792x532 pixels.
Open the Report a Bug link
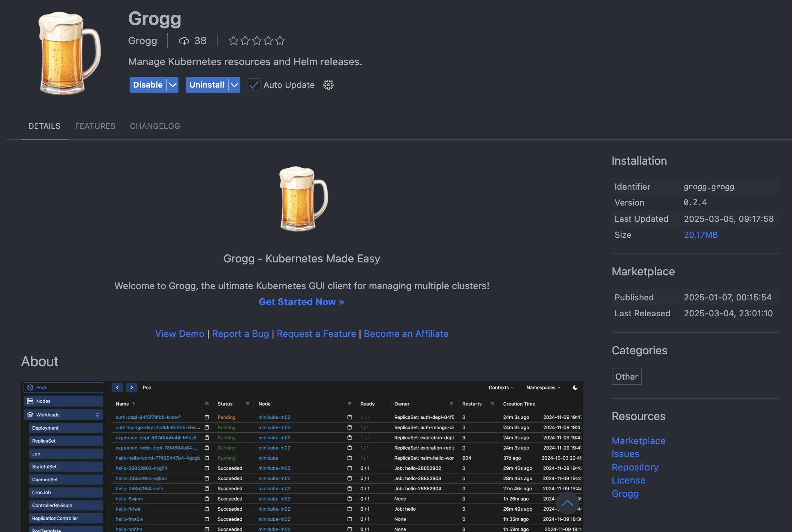click(x=240, y=334)
